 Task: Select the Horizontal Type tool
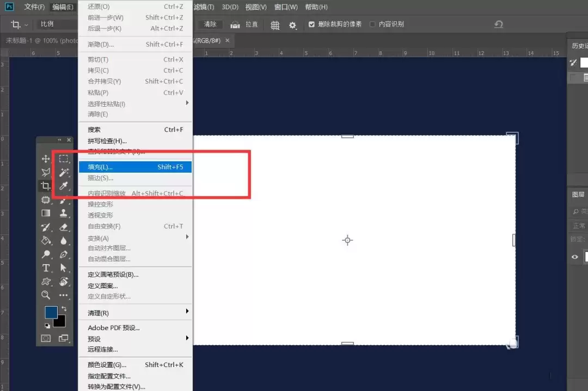tap(46, 268)
